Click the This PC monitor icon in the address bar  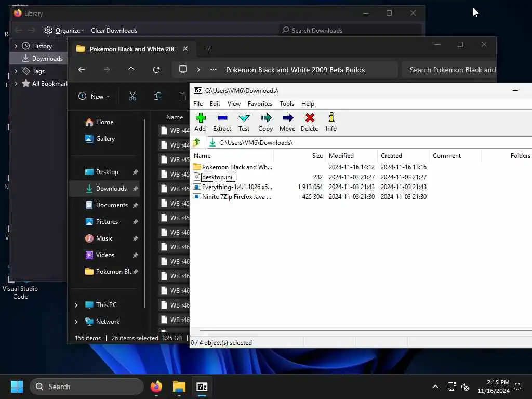tap(183, 70)
